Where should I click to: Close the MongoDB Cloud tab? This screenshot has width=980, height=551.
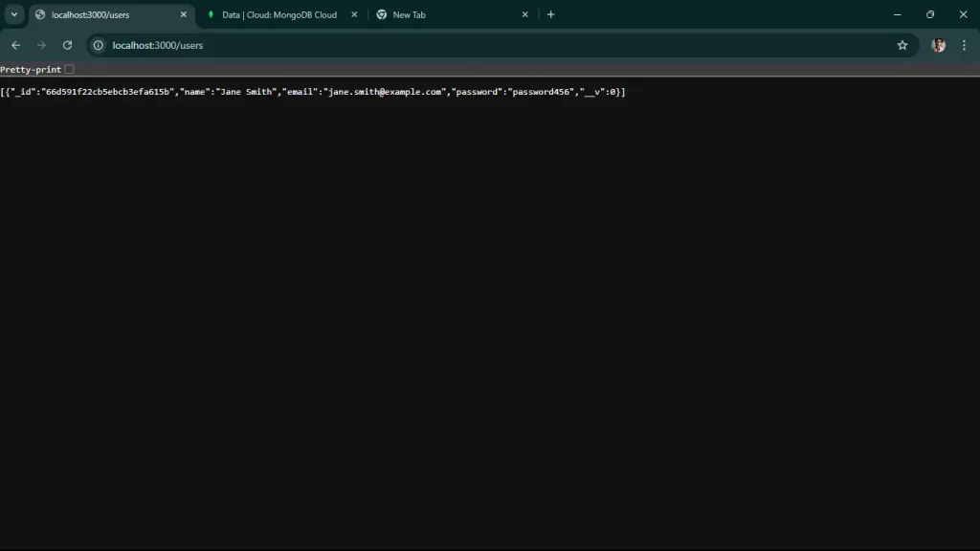pyautogui.click(x=353, y=14)
